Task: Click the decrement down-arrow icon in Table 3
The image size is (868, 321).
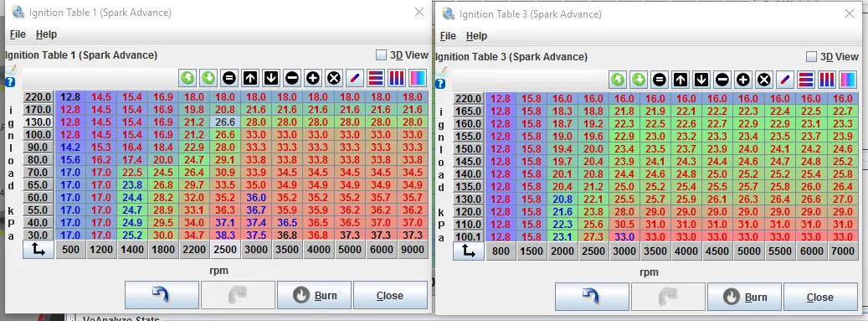Action: click(x=701, y=80)
